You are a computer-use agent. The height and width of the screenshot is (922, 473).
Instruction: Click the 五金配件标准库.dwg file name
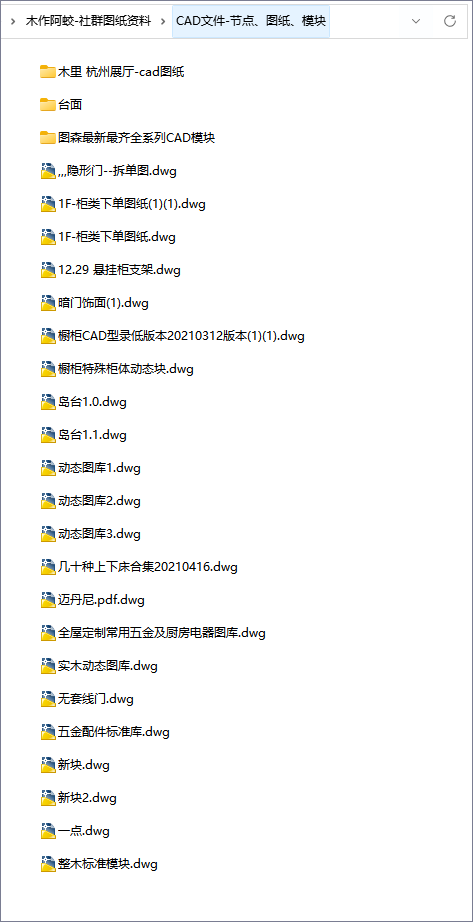pos(114,732)
